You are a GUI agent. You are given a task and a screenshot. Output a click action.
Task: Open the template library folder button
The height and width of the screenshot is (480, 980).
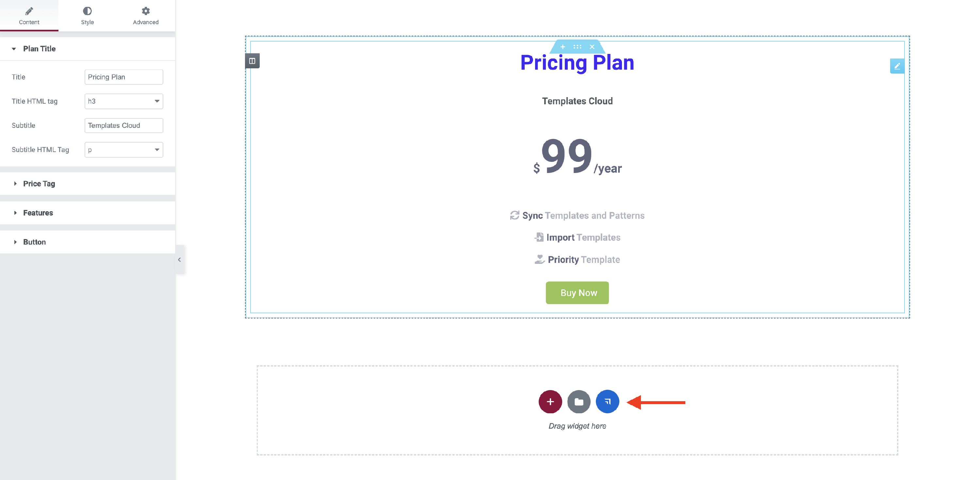[x=579, y=402]
